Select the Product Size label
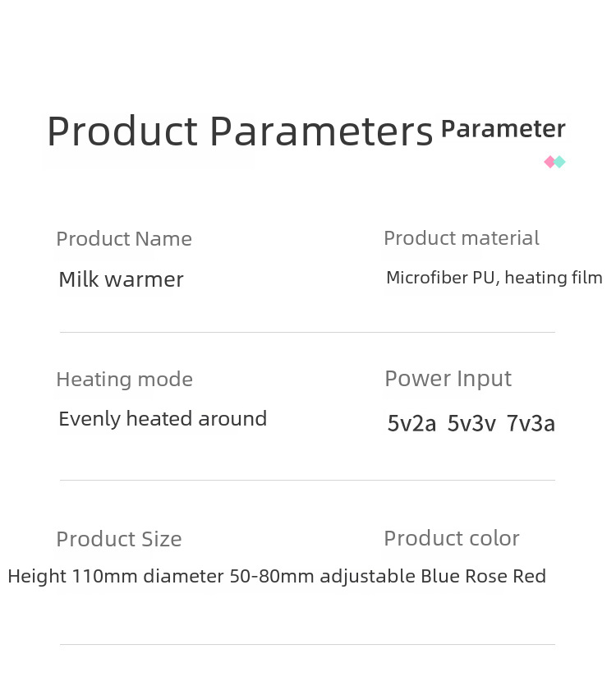 click(119, 539)
